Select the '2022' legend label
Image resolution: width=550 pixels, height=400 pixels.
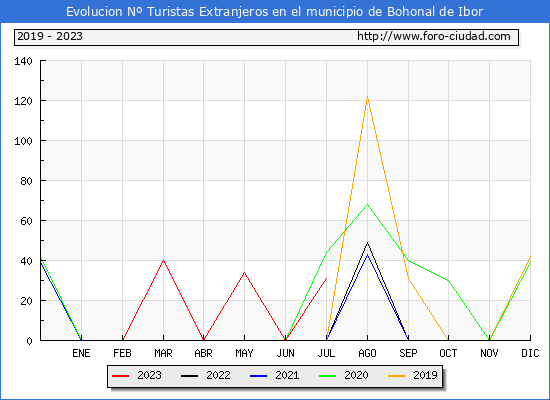coord(218,375)
